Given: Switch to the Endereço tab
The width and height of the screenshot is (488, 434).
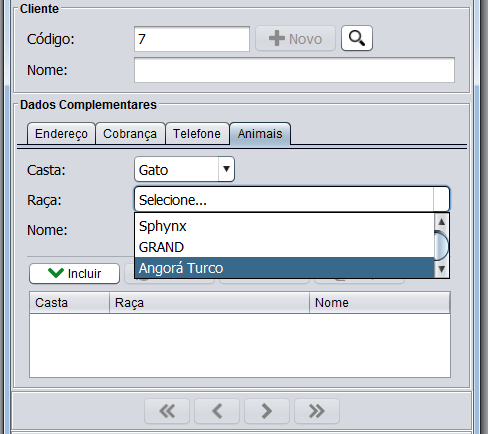Looking at the screenshot, I should [x=61, y=134].
